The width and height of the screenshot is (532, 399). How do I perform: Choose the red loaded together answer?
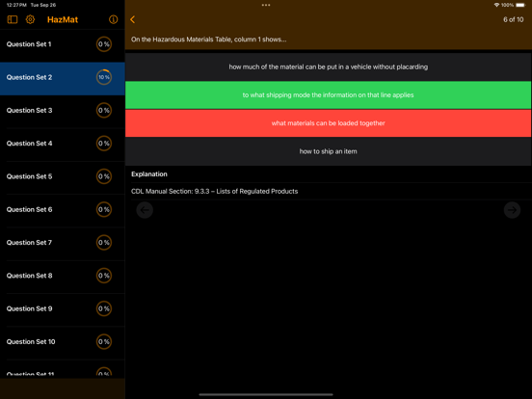tap(328, 123)
